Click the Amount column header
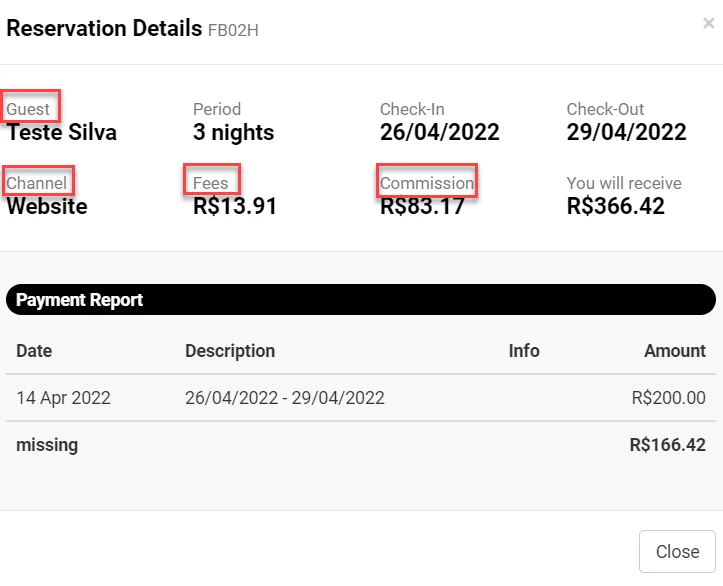The height and width of the screenshot is (586, 723). tap(674, 351)
